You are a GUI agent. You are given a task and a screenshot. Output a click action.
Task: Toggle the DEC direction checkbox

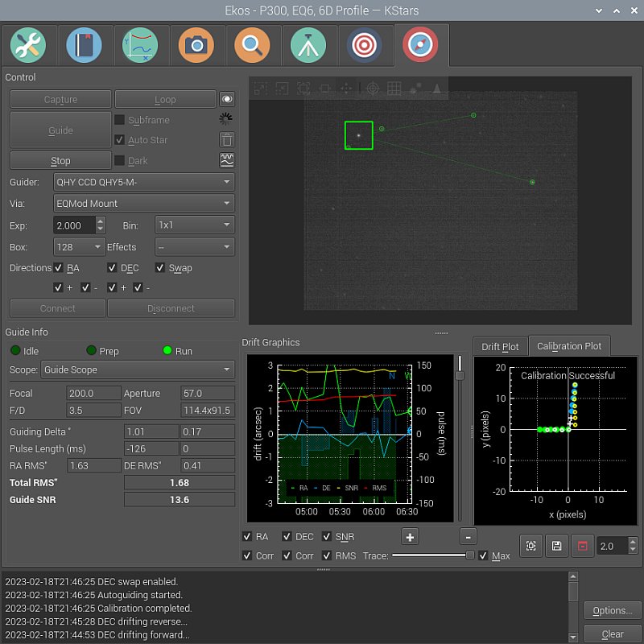112,268
